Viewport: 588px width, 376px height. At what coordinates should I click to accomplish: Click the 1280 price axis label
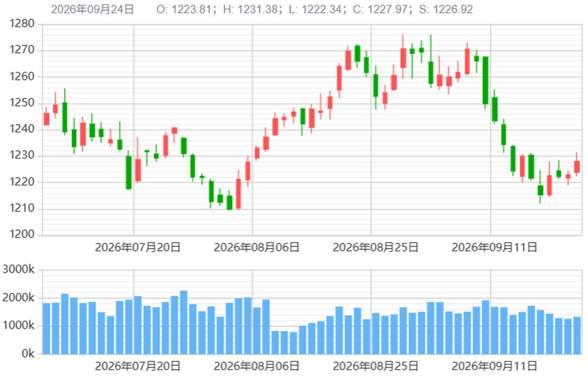pyautogui.click(x=22, y=23)
